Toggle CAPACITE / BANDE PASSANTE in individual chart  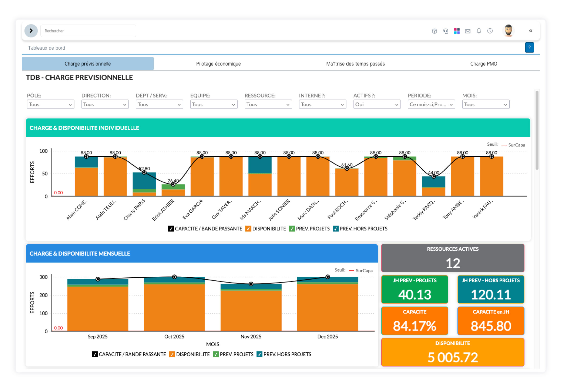(171, 229)
